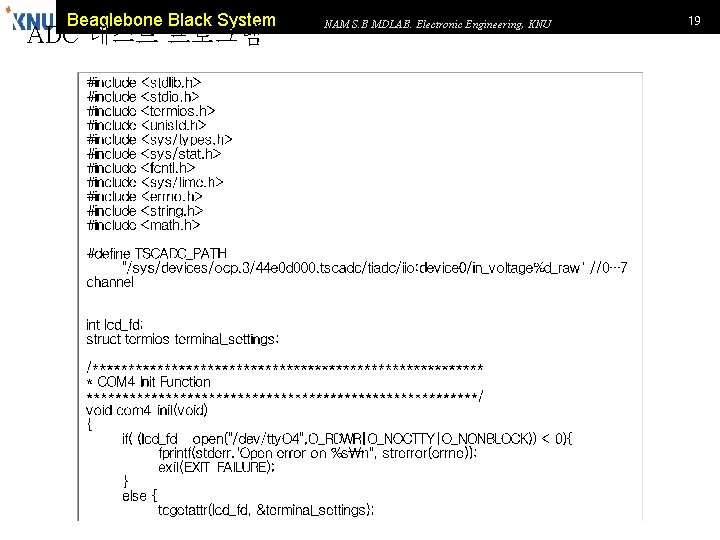The image size is (720, 540).
Task: Click the 'tcgetattr(lcd_fd, &terminal_settings);' line
Action: [266, 510]
